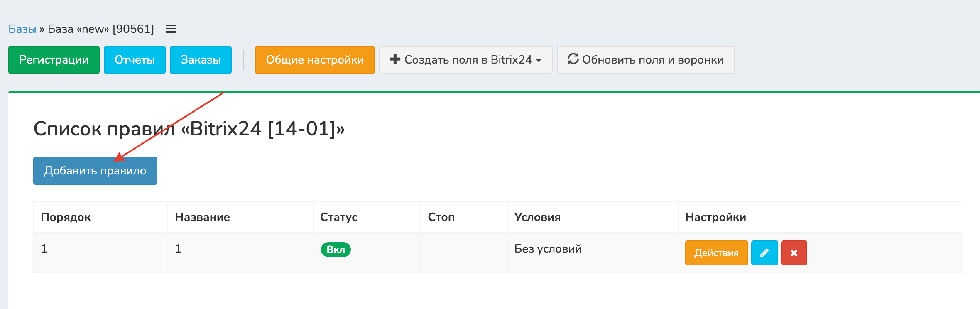Toggle the Вкл status badge
980x309 pixels.
[336, 250]
